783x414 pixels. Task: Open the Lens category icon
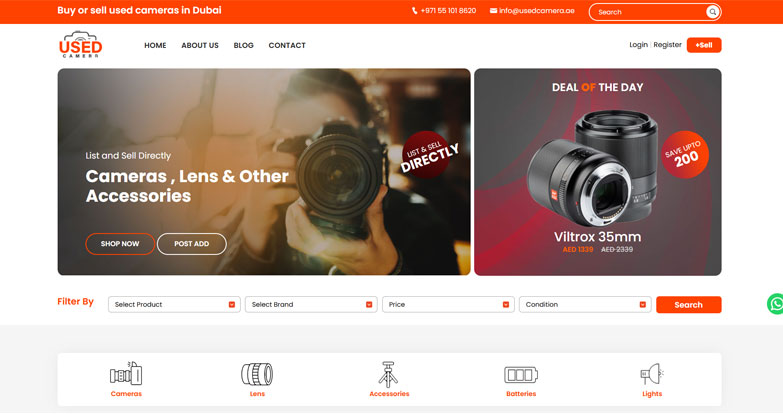[x=257, y=374]
